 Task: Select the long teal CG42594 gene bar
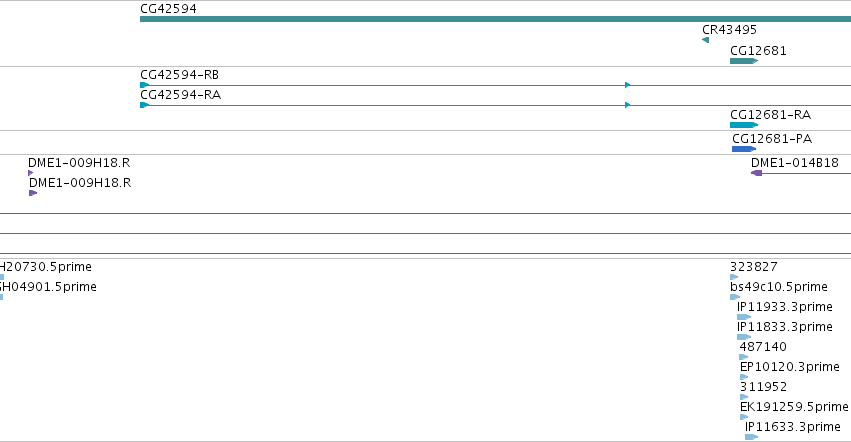pyautogui.click(x=496, y=20)
